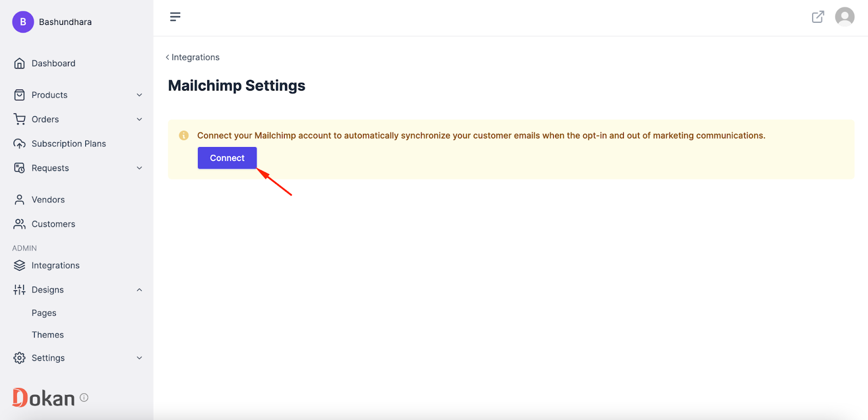
Task: Expand the Requests submenu chevron
Action: point(139,168)
